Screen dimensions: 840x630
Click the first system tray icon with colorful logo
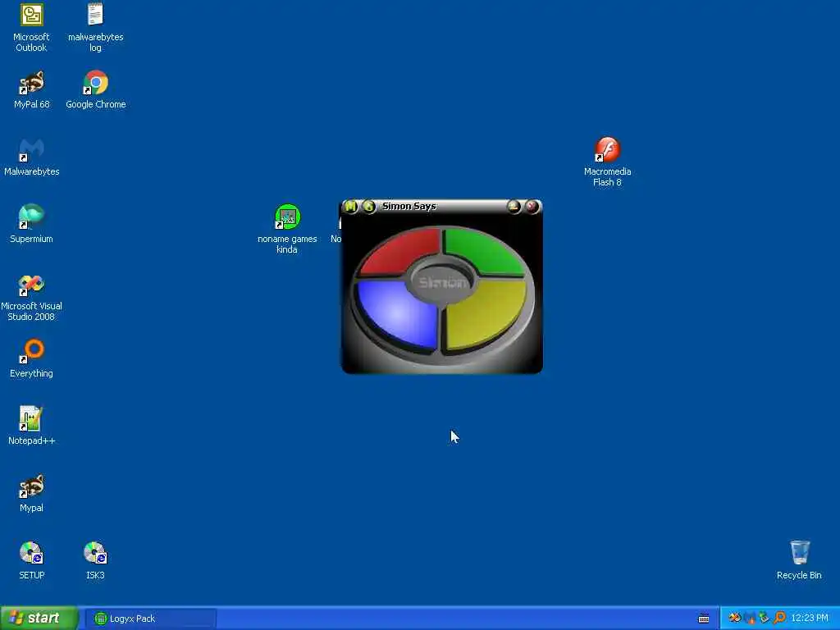(734, 619)
